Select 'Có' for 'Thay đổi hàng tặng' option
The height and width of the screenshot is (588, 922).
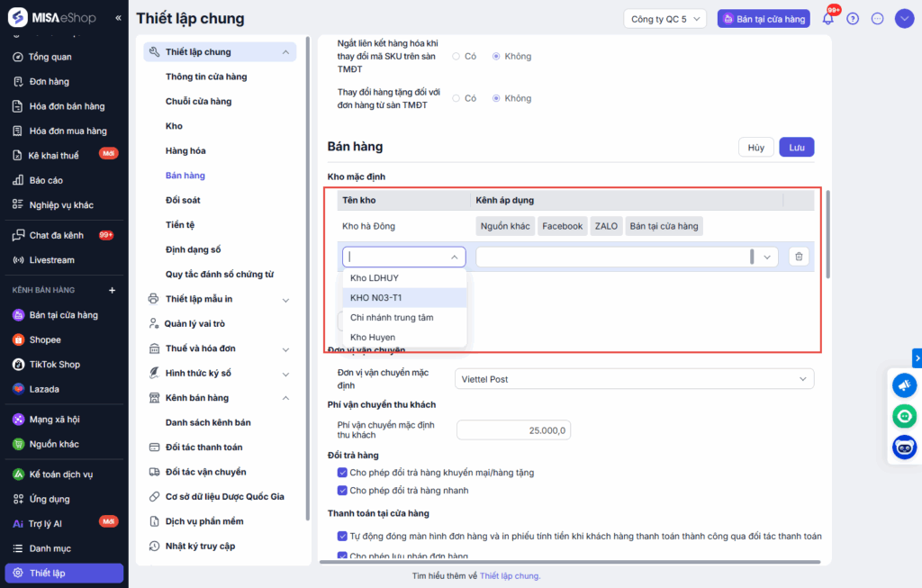click(x=456, y=98)
